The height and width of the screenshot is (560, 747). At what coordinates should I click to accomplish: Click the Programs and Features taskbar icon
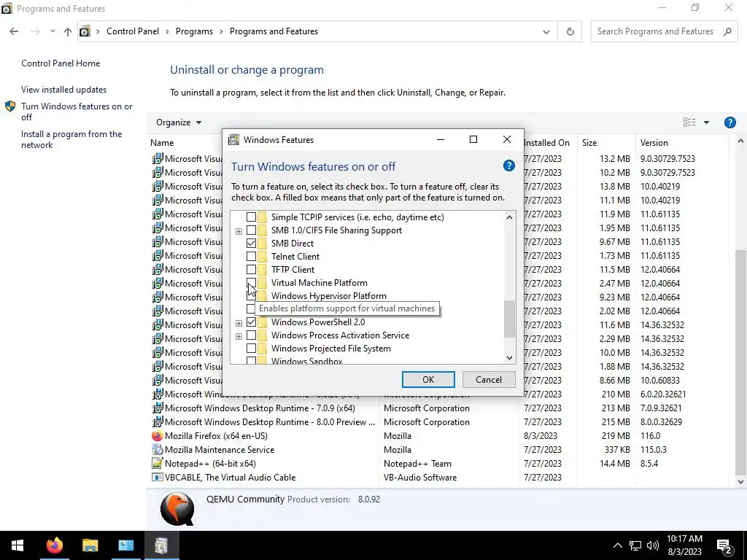pos(161,545)
